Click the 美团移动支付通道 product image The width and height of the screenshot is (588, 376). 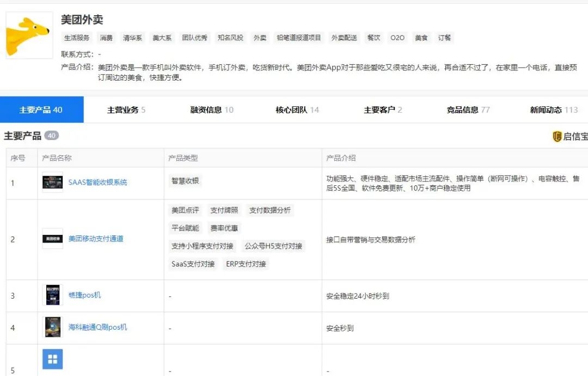pyautogui.click(x=52, y=239)
